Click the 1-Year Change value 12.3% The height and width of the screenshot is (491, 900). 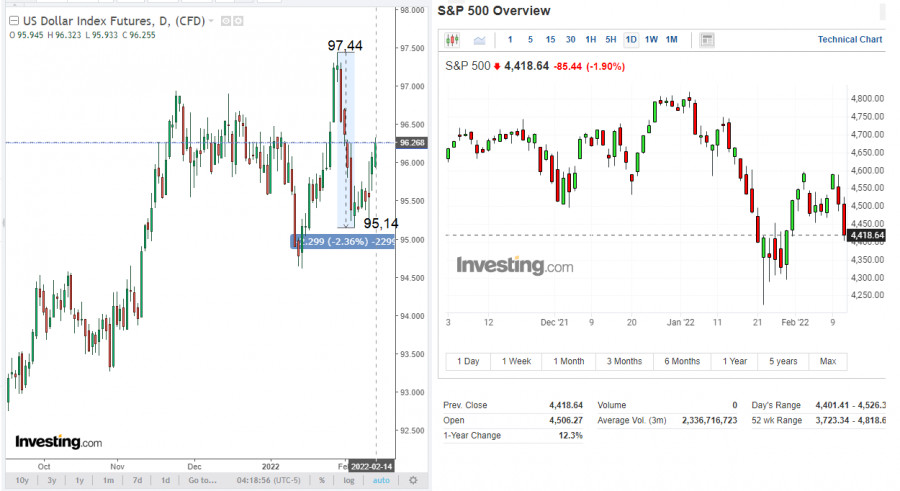click(x=571, y=435)
